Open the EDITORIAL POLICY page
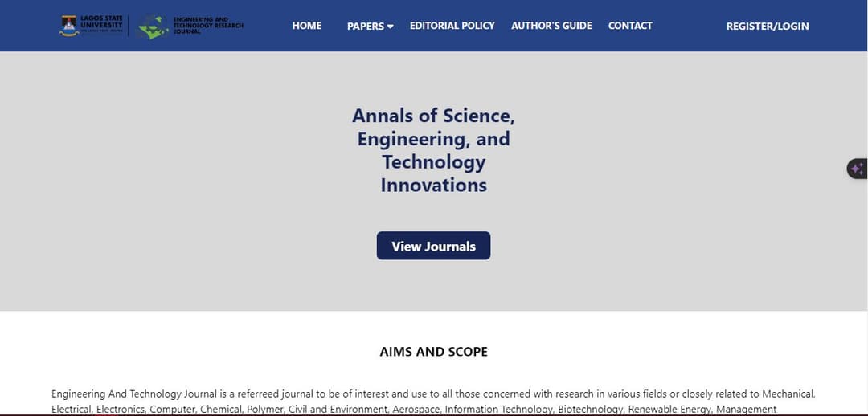Image resolution: width=868 pixels, height=416 pixels. point(452,26)
